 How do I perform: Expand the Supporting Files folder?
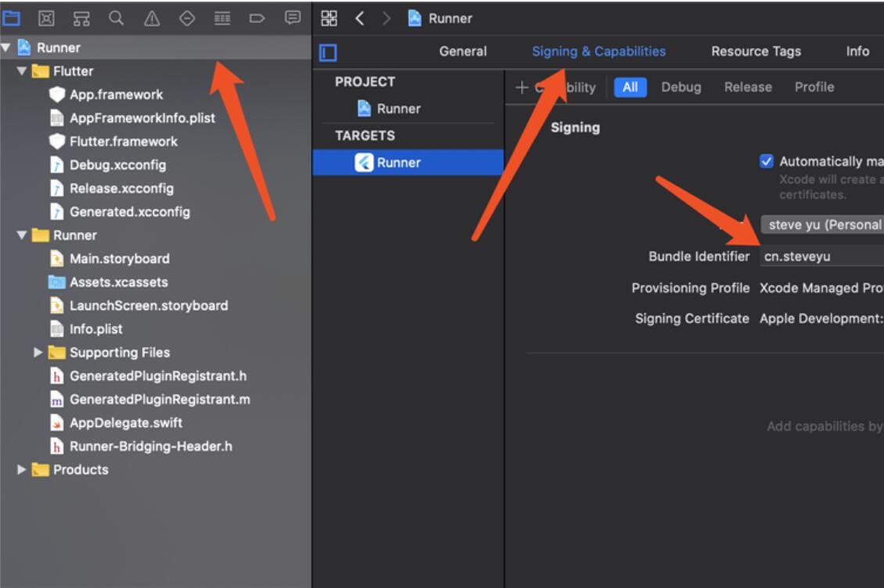(38, 353)
